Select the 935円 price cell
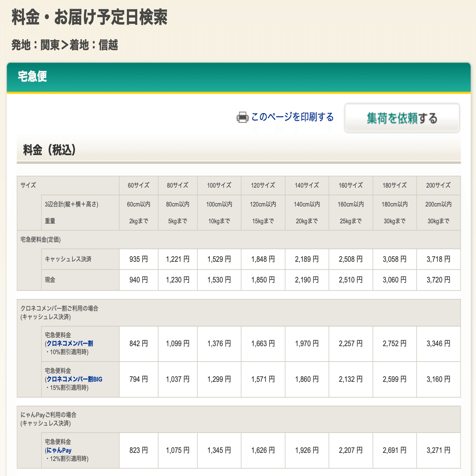 pos(139,259)
